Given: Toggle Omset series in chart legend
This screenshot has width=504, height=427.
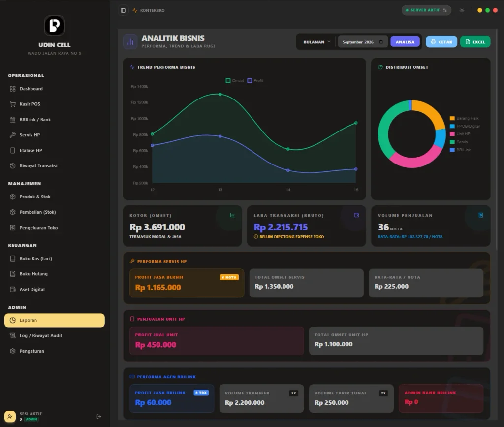Looking at the screenshot, I should (x=235, y=81).
